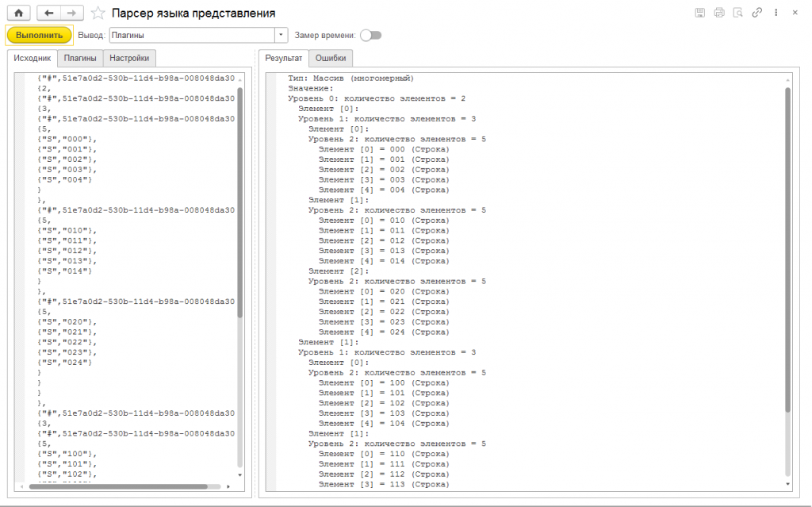Navigate forward with the right arrow
This screenshot has width=812, height=507.
[72, 13]
